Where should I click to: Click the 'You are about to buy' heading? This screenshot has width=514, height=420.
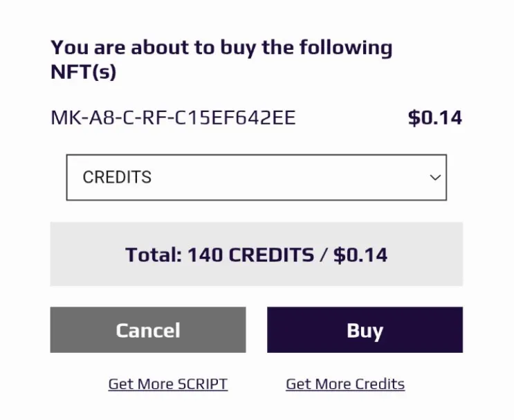221,59
